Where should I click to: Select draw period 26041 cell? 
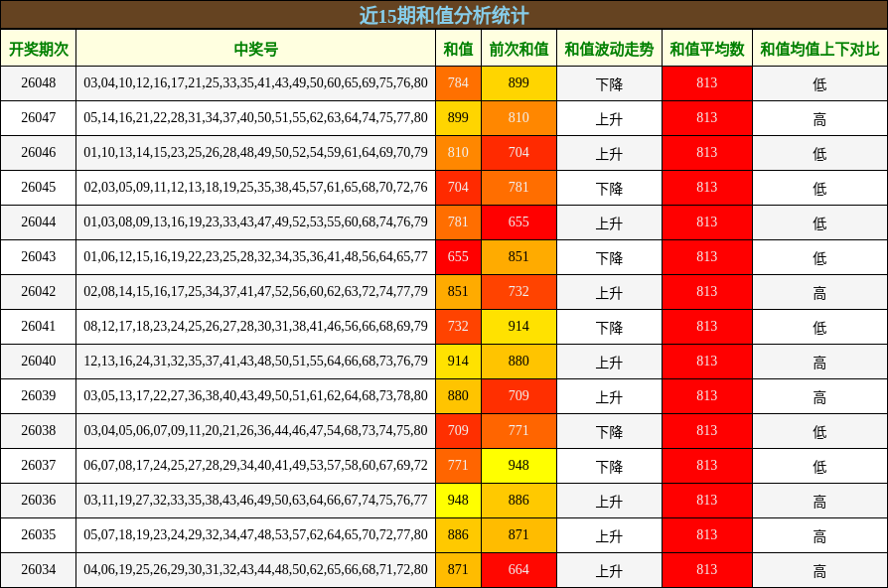pyautogui.click(x=39, y=327)
